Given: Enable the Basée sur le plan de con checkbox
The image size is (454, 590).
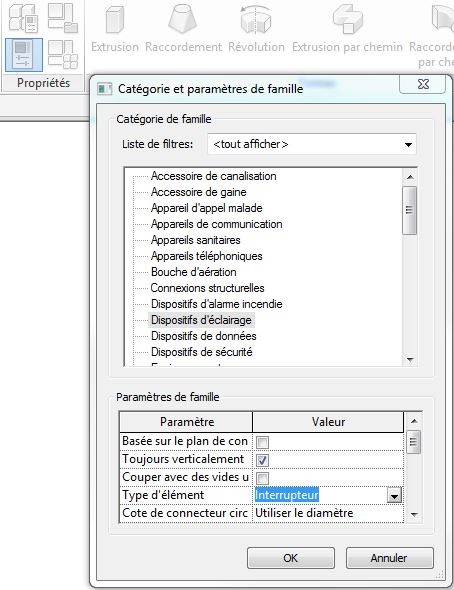Looking at the screenshot, I should (262, 442).
